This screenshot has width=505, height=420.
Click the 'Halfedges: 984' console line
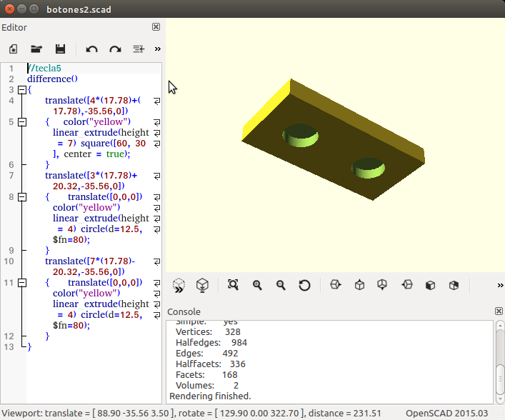(x=211, y=342)
